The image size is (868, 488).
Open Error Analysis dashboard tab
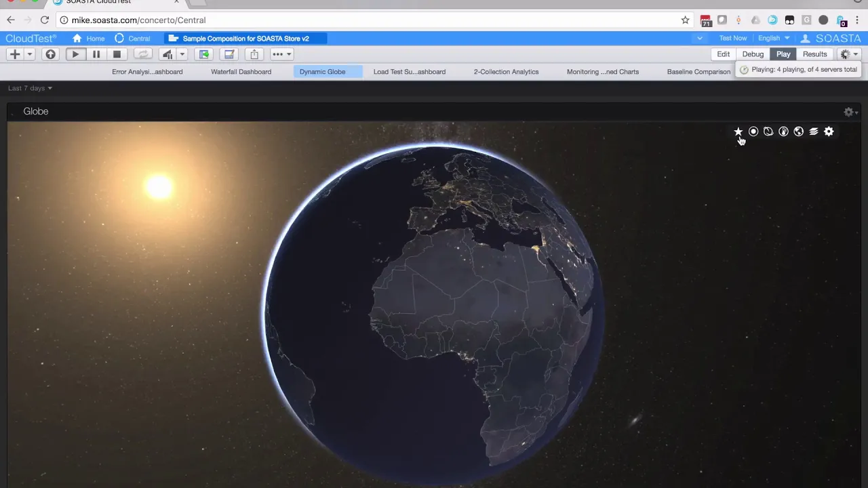coord(147,72)
